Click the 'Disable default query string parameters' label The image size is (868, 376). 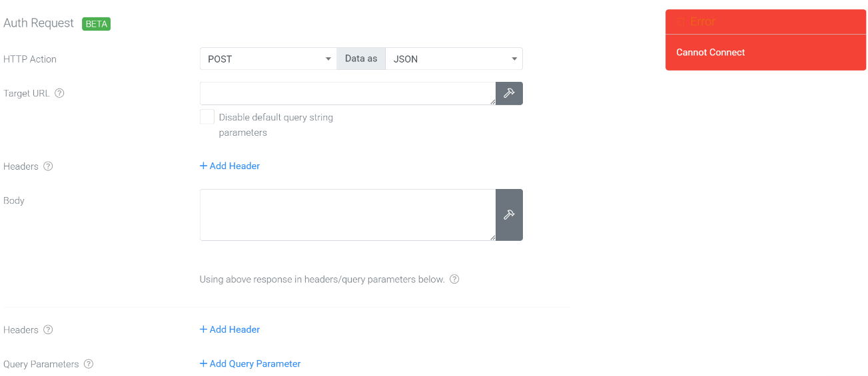[276, 125]
